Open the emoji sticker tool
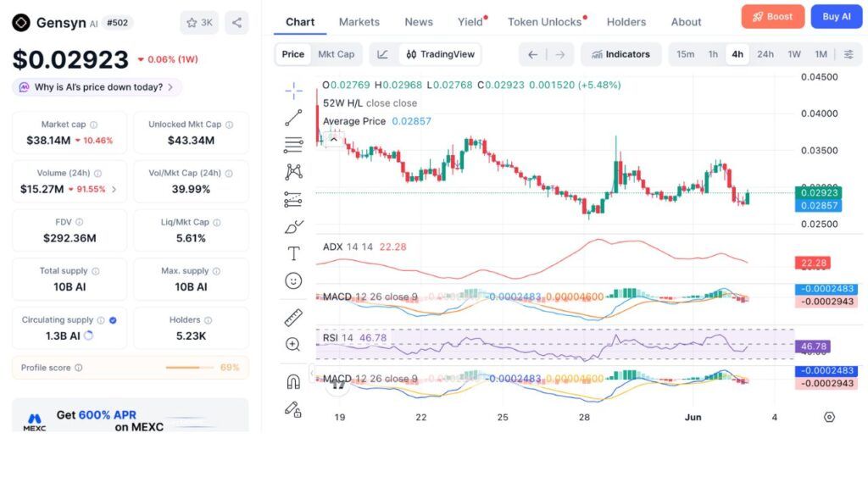Image resolution: width=868 pixels, height=488 pixels. click(293, 281)
